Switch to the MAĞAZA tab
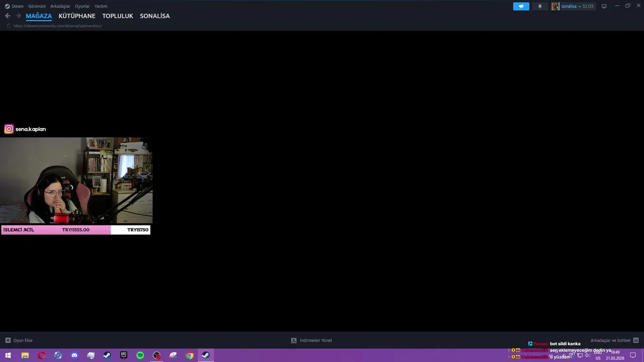Screen dimensions: 644x362 [x=39, y=16]
